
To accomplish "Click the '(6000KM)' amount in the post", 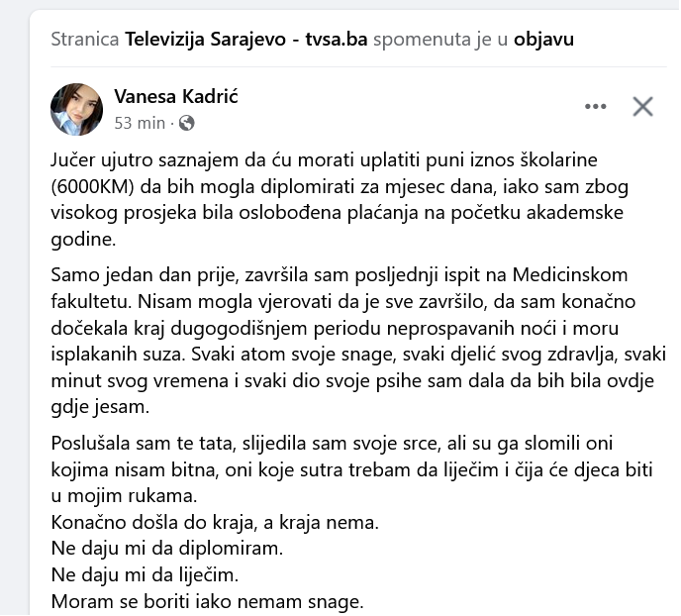I will [x=93, y=186].
